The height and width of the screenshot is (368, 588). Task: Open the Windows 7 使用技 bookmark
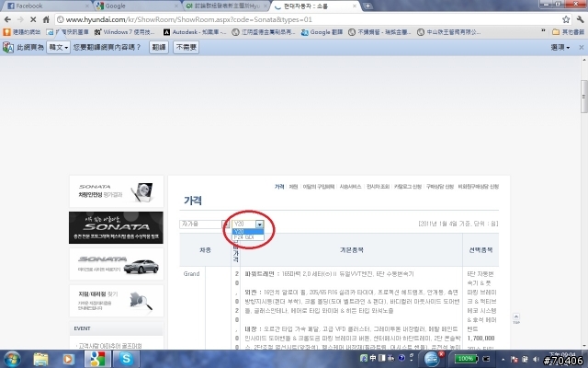coord(125,32)
